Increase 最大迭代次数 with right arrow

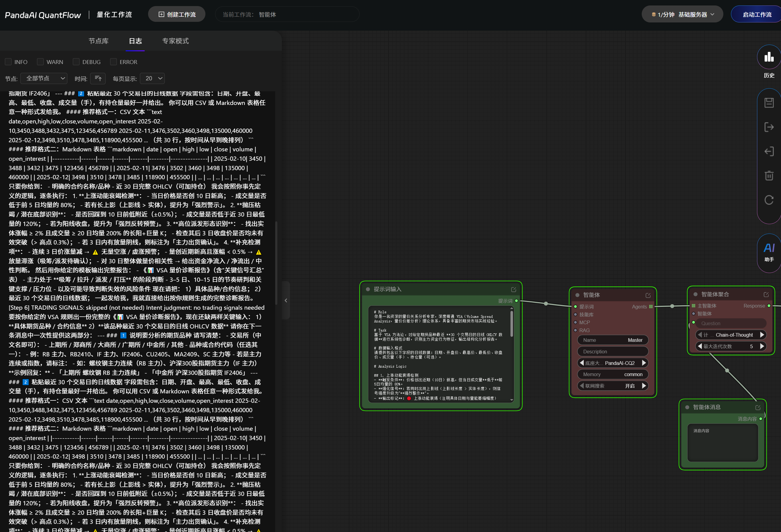(x=762, y=346)
